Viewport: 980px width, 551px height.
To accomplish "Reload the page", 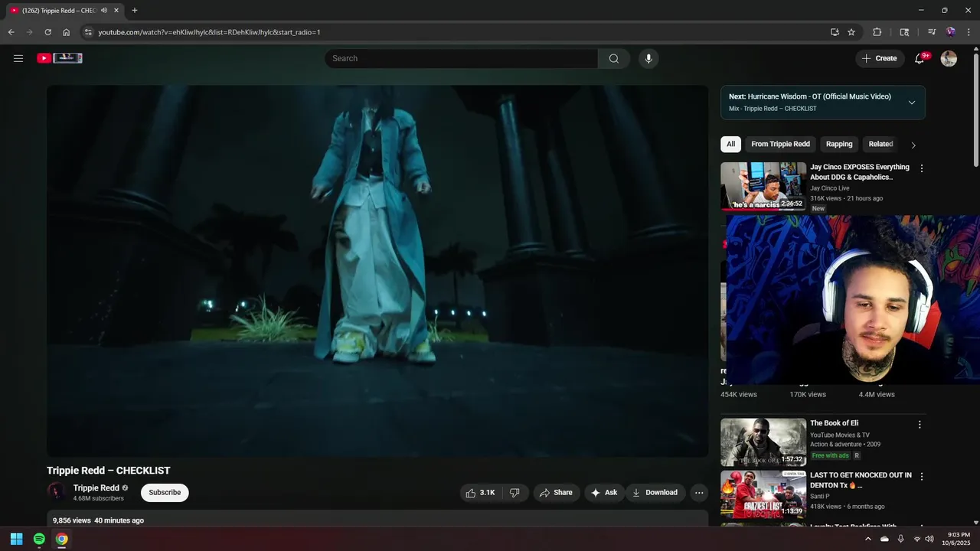I will pos(47,32).
